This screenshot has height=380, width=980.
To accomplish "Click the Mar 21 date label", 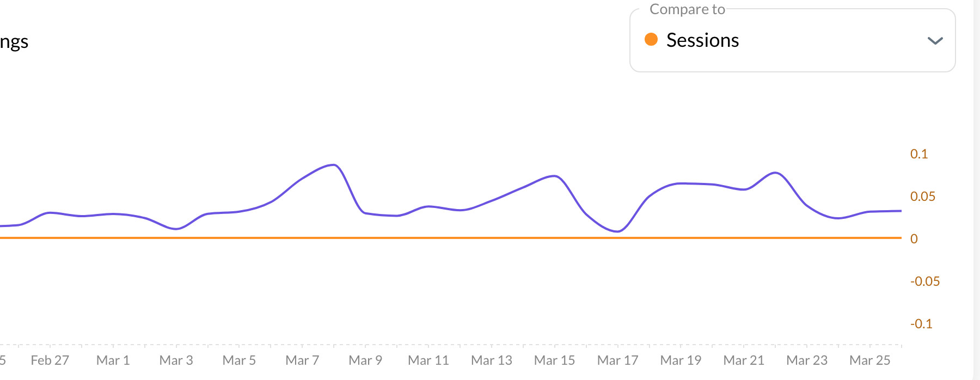I will (744, 360).
